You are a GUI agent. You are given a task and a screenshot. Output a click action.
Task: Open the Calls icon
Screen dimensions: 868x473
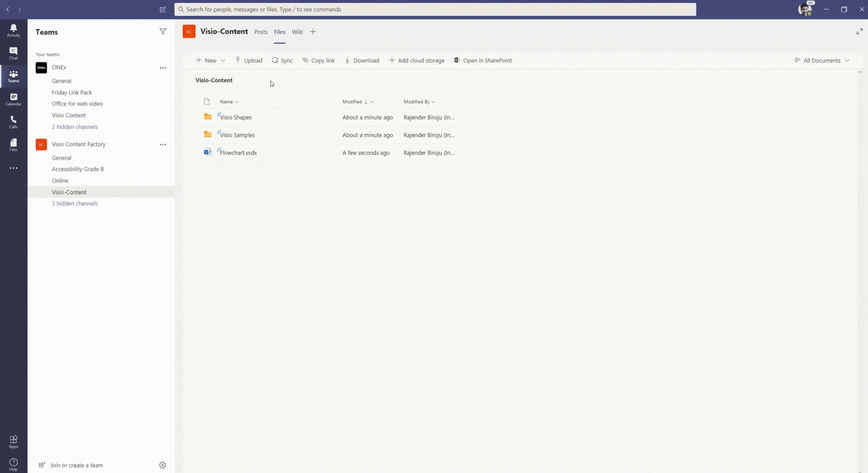(x=14, y=122)
